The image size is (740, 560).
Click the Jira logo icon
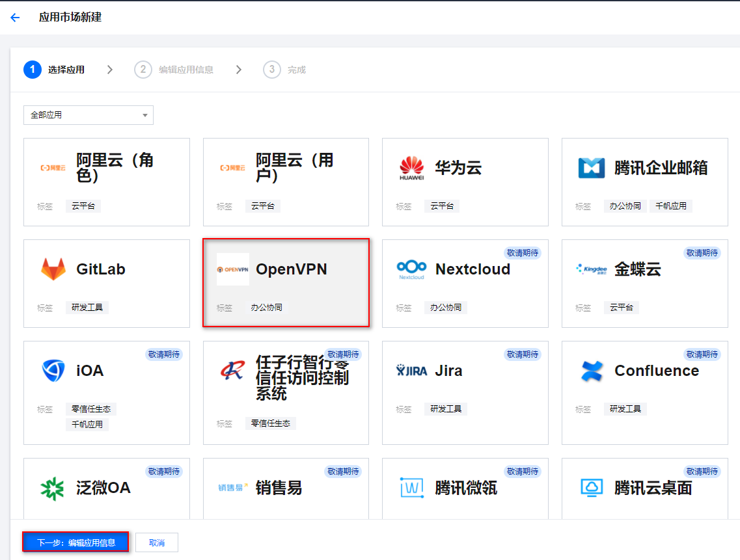coord(412,371)
